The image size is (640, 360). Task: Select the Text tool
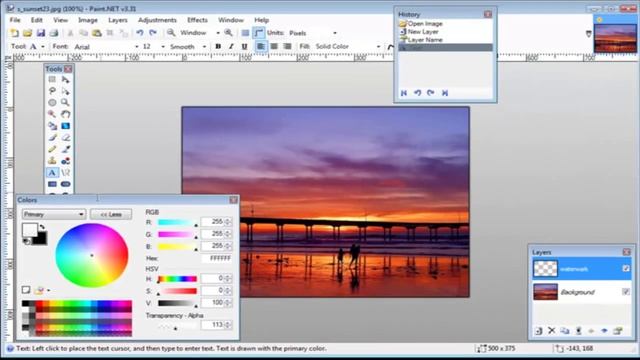(52, 173)
